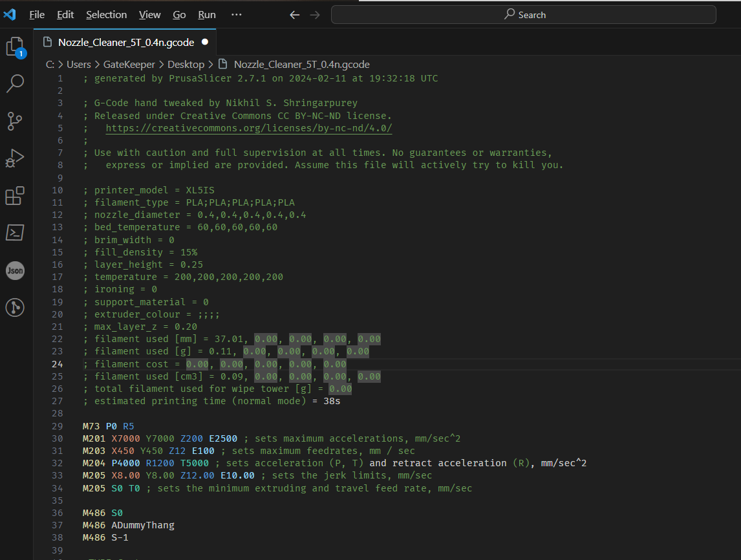Open the Json extension panel icon

coord(15,270)
